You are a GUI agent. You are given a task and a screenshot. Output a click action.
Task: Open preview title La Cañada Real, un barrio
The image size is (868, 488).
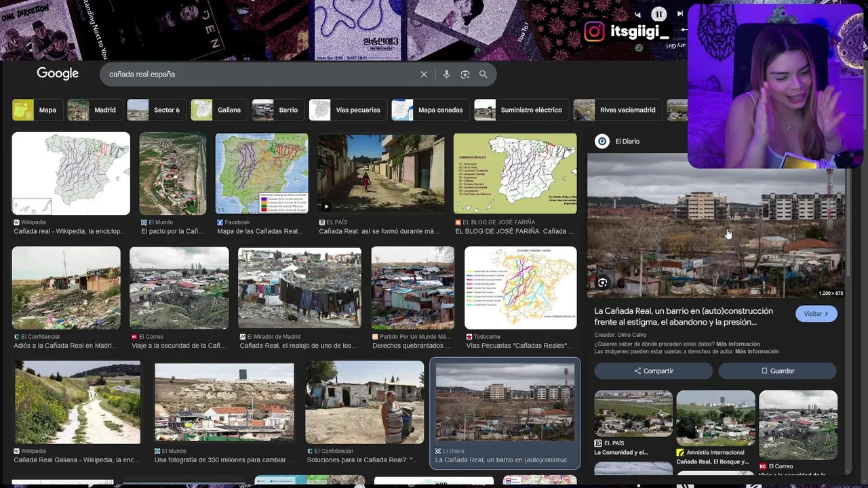point(684,317)
